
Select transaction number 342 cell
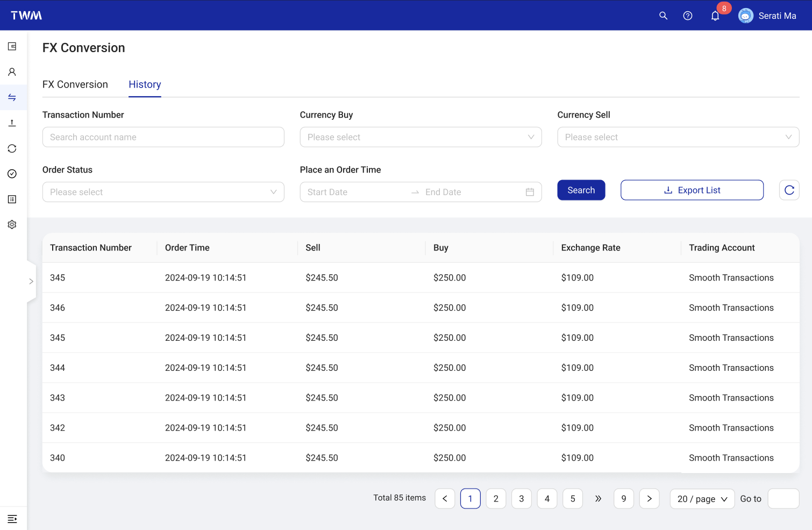pyautogui.click(x=58, y=428)
